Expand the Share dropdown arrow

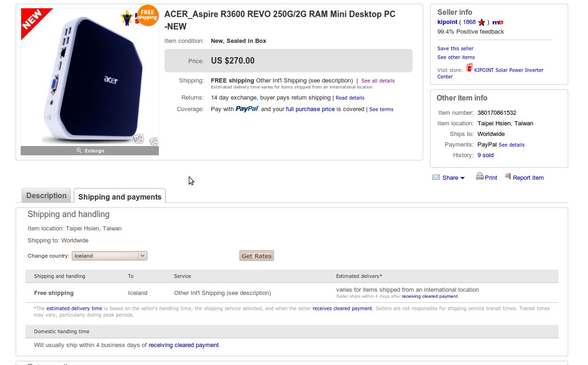tap(462, 177)
